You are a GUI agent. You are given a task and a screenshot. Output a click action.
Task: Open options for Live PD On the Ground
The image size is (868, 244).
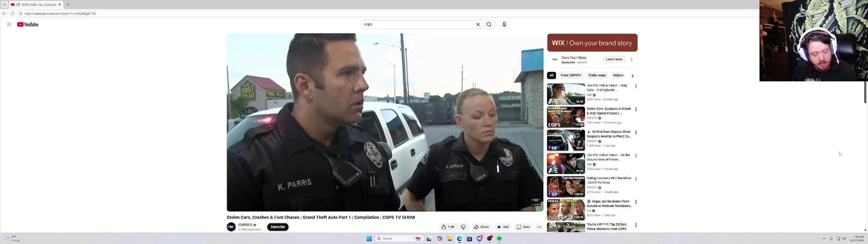point(636,156)
